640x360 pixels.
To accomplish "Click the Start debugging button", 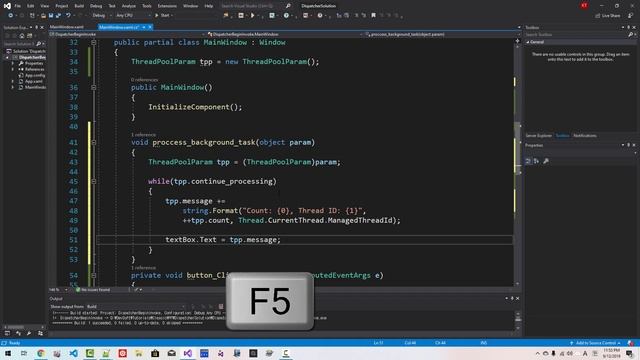I will click(163, 16).
